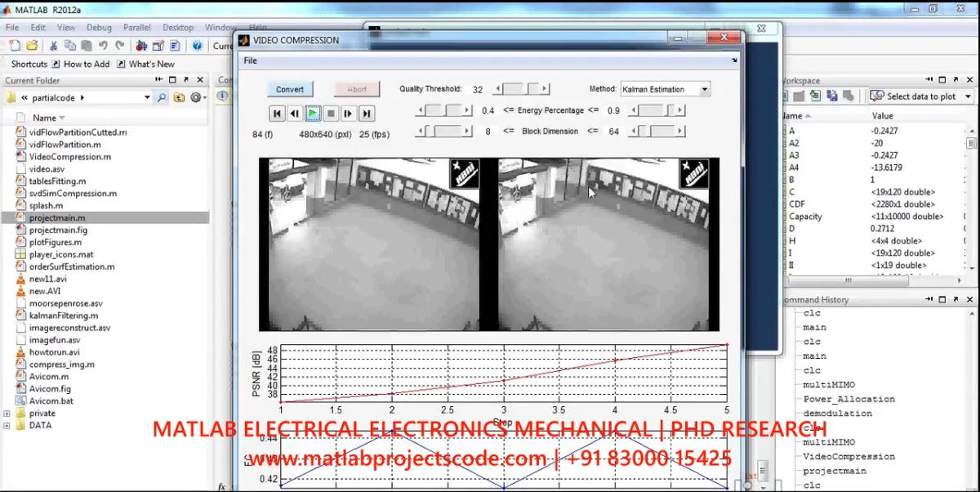The width and height of the screenshot is (980, 492).
Task: Open What's New shortcut
Action: [x=145, y=64]
